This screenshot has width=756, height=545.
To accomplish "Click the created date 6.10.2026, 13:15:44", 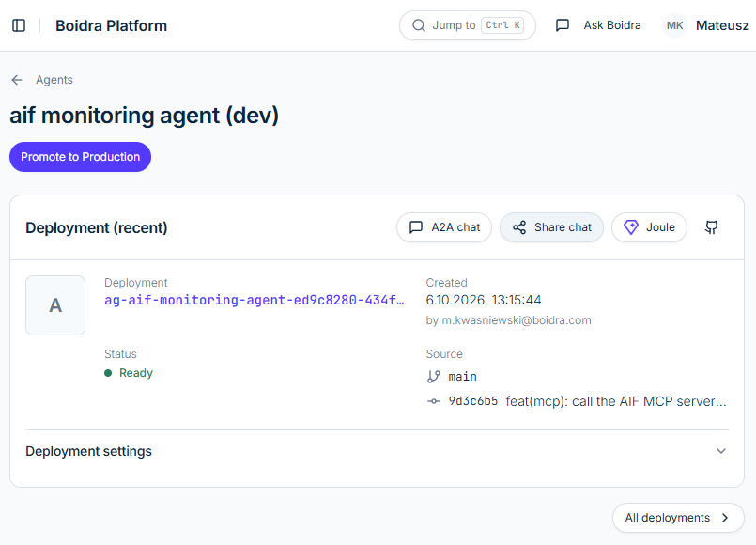I will [484, 300].
